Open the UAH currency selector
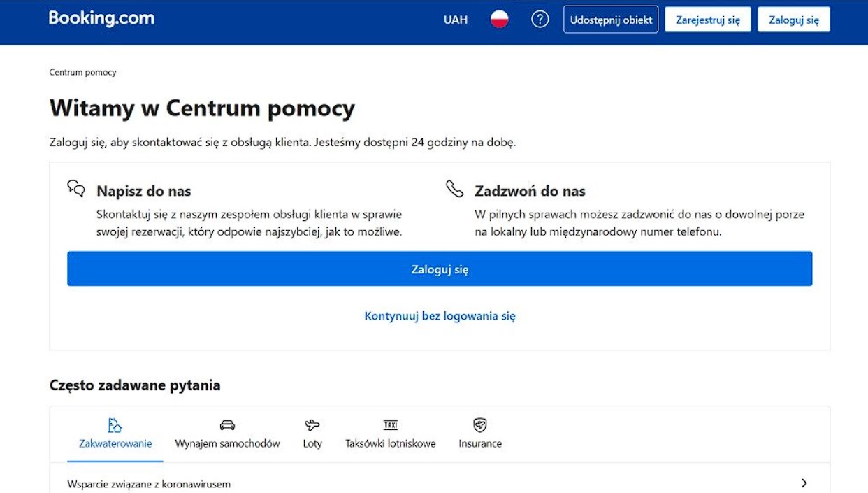 (x=456, y=20)
